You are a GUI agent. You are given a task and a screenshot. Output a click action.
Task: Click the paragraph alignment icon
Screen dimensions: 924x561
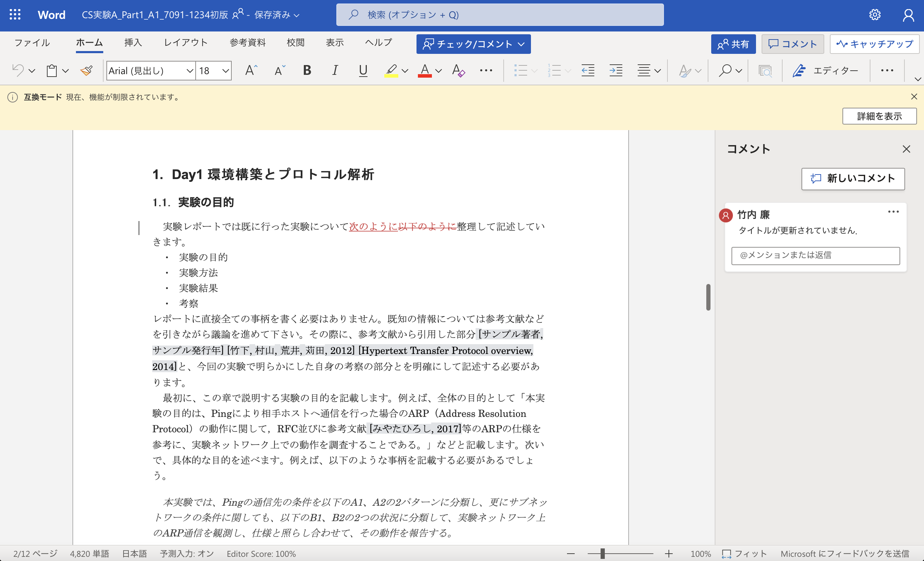(x=644, y=70)
